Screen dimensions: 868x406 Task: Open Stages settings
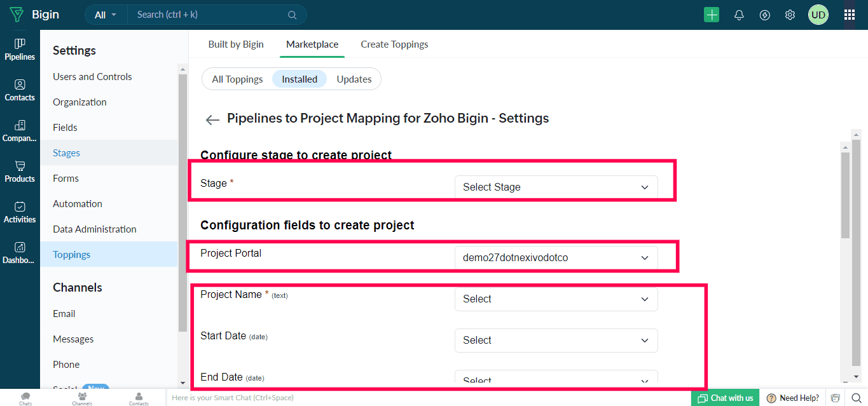pos(109,152)
